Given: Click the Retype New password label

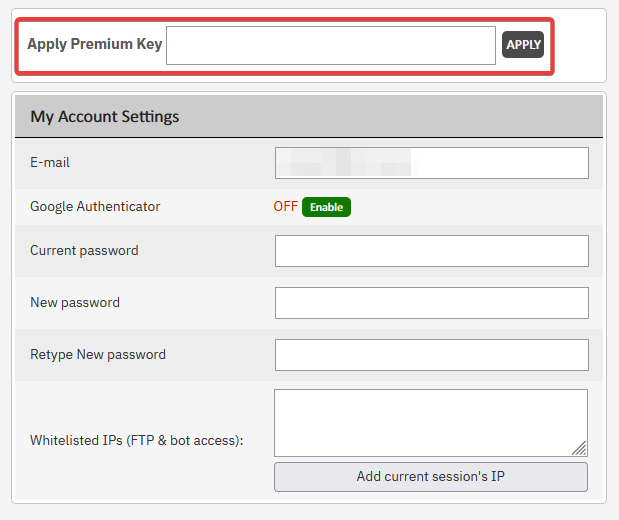Looking at the screenshot, I should (x=98, y=354).
